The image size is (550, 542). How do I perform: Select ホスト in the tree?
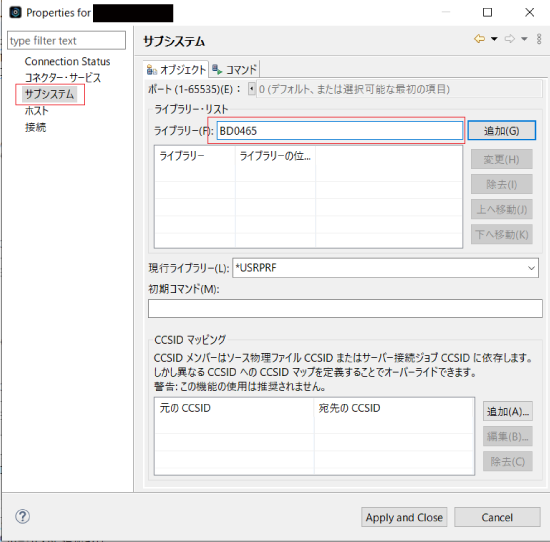tap(36, 111)
